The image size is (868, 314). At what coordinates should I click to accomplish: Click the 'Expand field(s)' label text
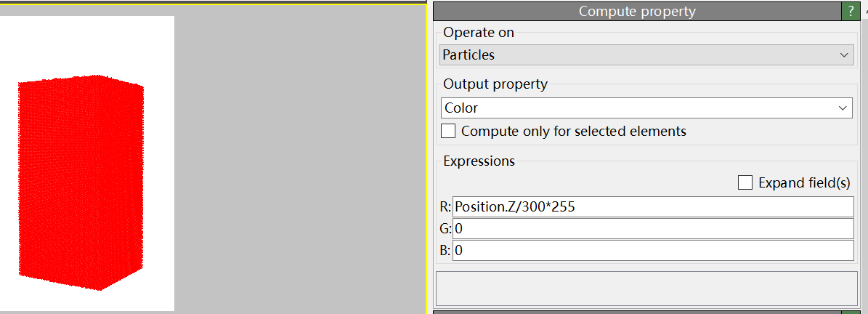[803, 183]
